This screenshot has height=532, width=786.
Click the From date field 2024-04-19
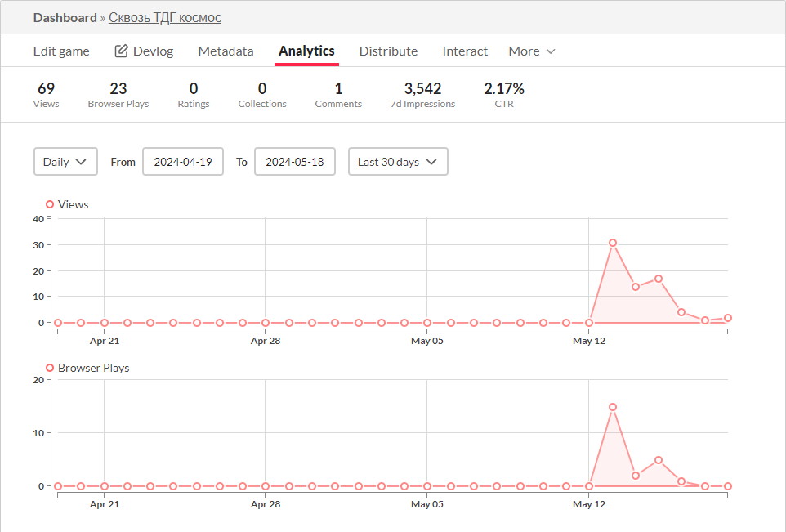click(x=183, y=162)
